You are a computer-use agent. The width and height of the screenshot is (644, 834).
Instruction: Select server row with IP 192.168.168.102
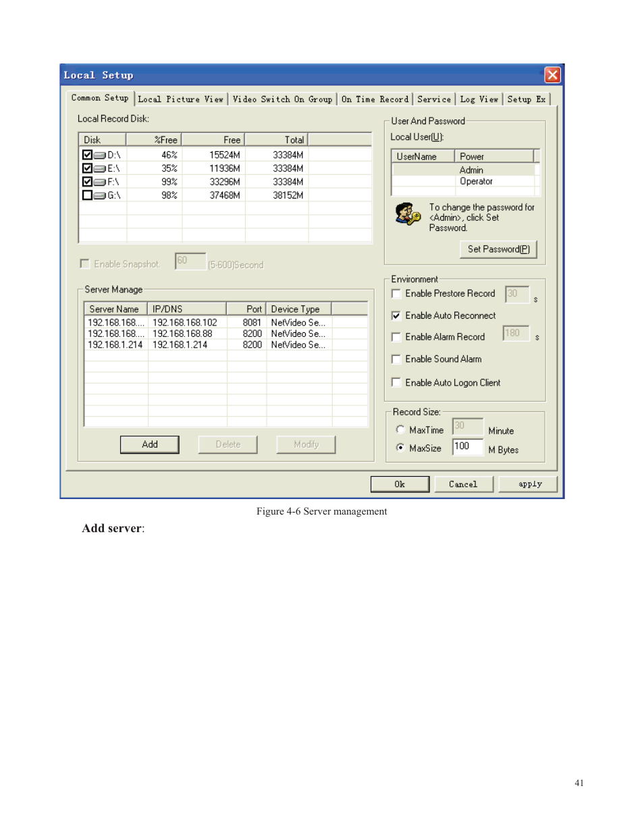(x=225, y=323)
